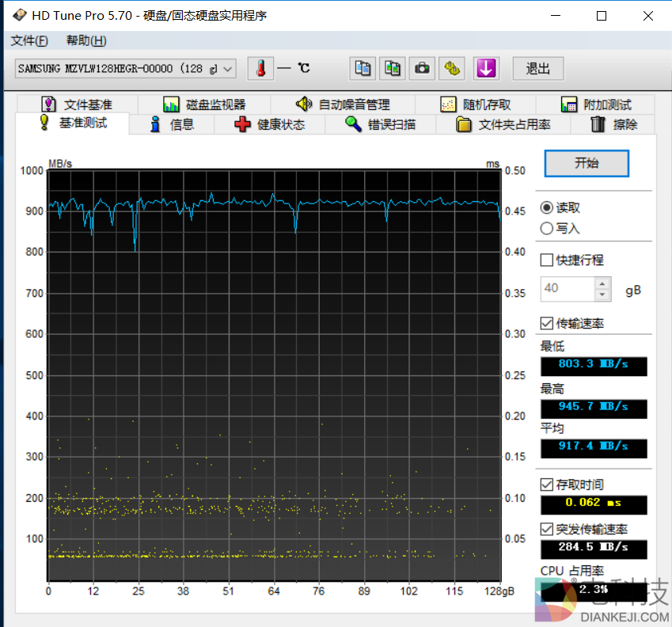This screenshot has height=627, width=672.
Task: Click the 开始 start button
Action: point(587,163)
